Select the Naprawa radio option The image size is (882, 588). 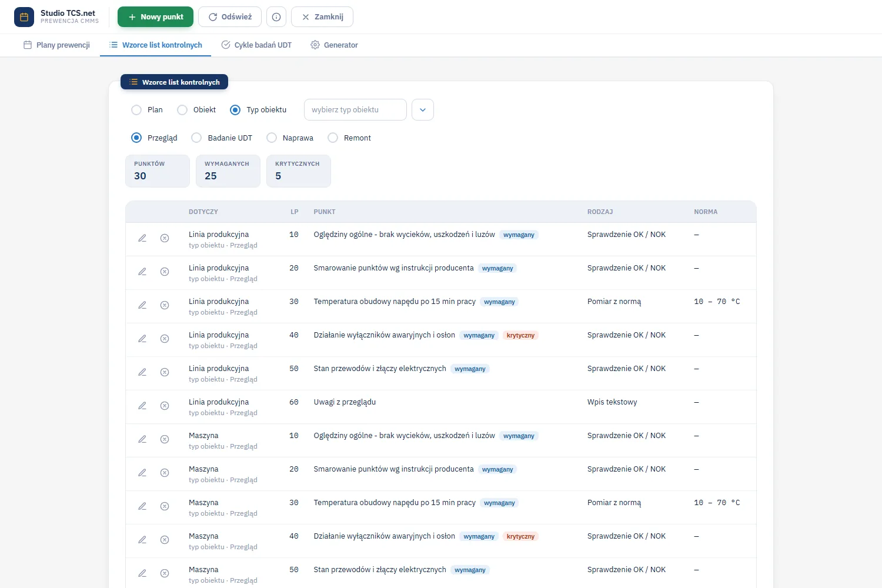pos(272,138)
